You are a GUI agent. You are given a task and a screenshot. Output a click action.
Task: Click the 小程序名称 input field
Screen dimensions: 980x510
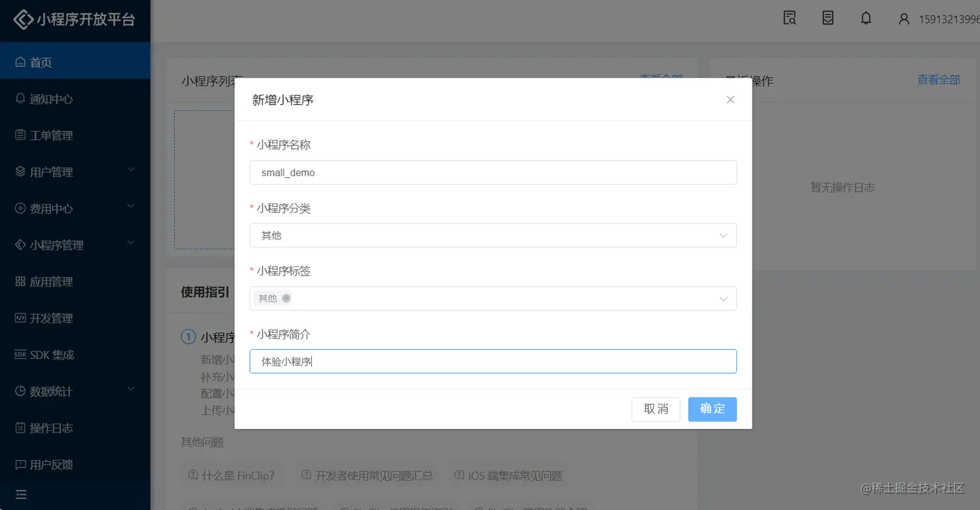pyautogui.click(x=493, y=172)
